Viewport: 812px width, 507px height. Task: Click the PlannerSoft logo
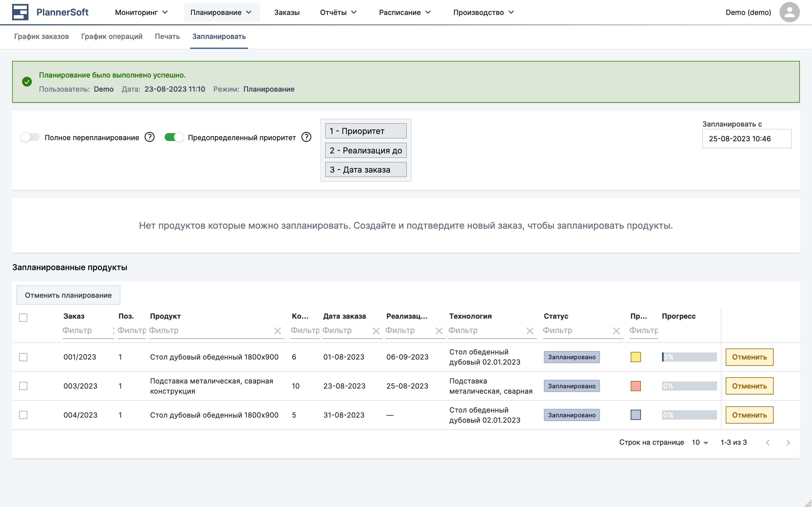click(x=50, y=12)
